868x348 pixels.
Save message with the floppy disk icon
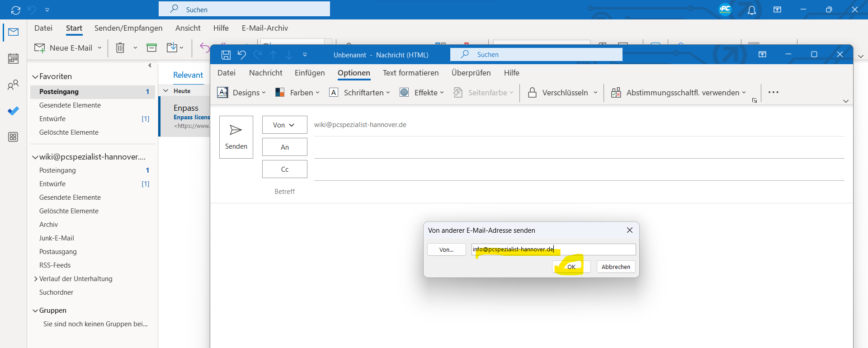pyautogui.click(x=226, y=55)
